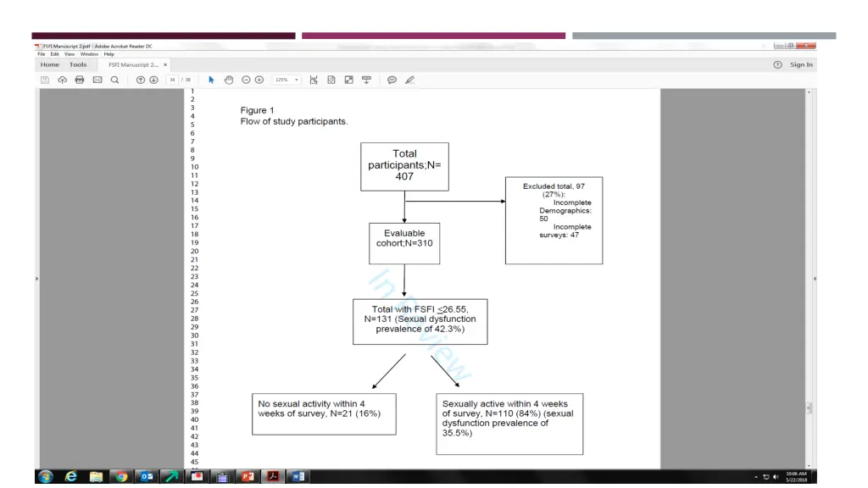Open the Windows Start button
Image resolution: width=868 pixels, height=488 pixels.
pyautogui.click(x=46, y=476)
